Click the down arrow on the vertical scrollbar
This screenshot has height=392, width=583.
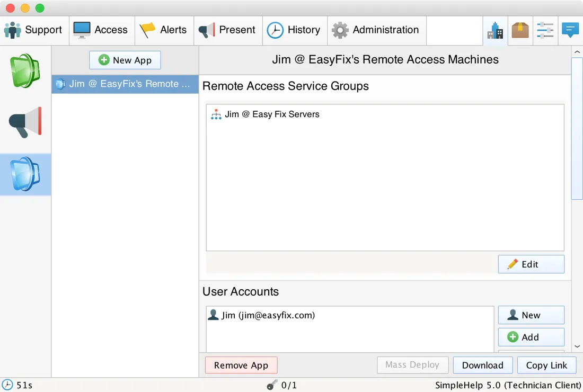coord(577,345)
